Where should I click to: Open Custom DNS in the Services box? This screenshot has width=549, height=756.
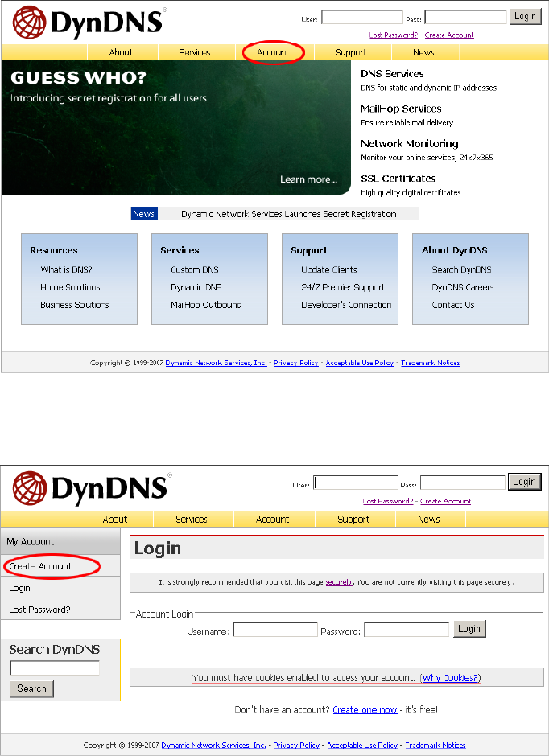point(195,269)
